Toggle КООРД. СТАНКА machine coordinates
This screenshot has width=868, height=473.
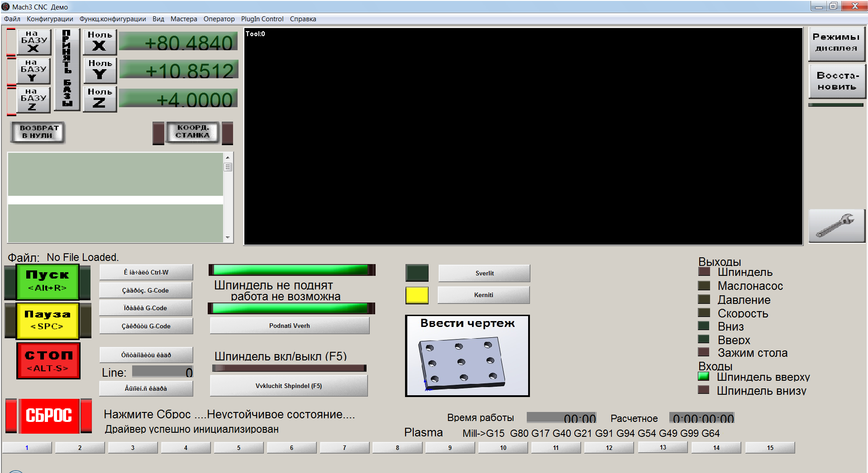(x=193, y=132)
